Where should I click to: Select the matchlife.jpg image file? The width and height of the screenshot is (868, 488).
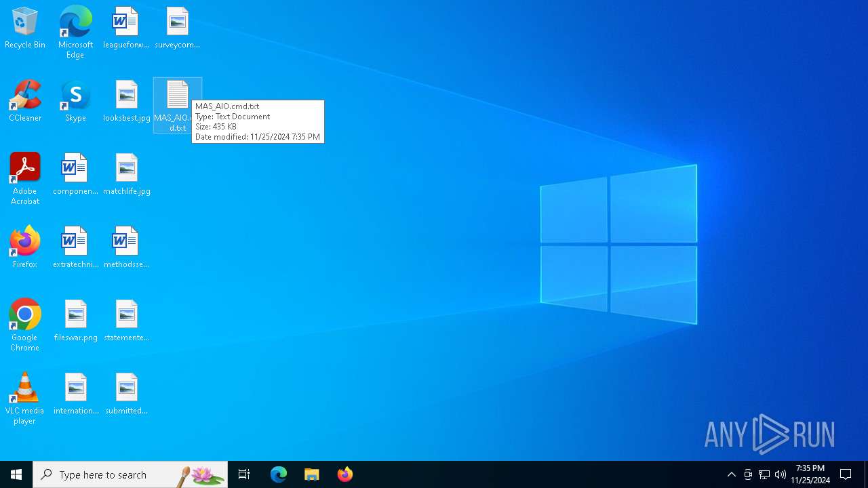point(127,175)
